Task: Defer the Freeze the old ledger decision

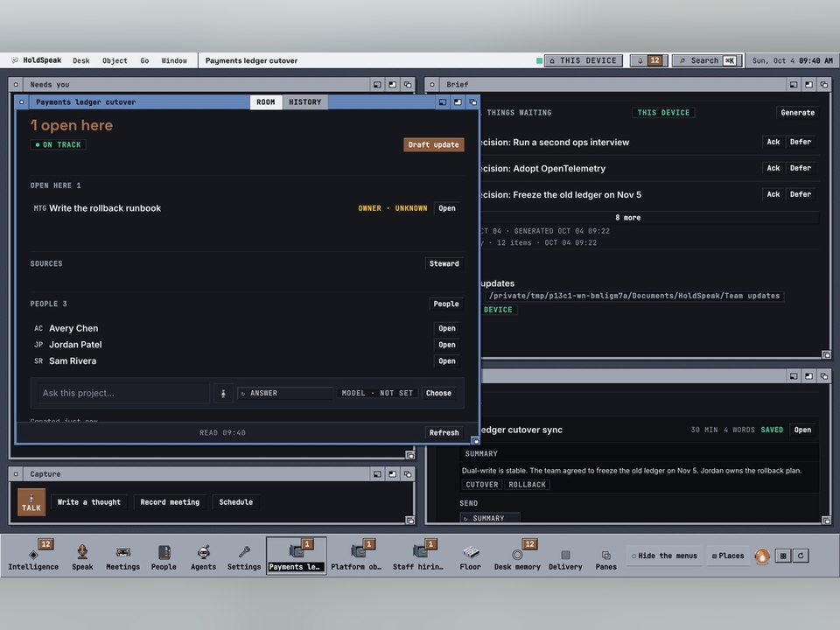Action: (x=801, y=194)
